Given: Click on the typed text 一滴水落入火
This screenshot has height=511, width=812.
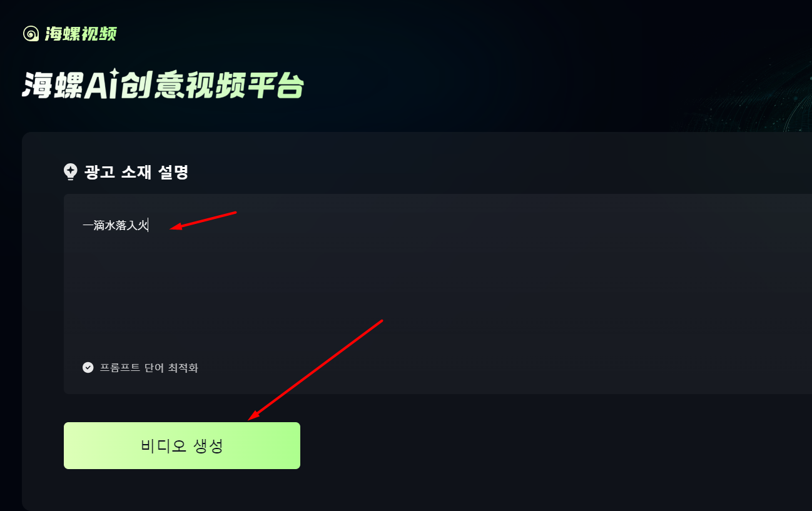Looking at the screenshot, I should [x=115, y=226].
